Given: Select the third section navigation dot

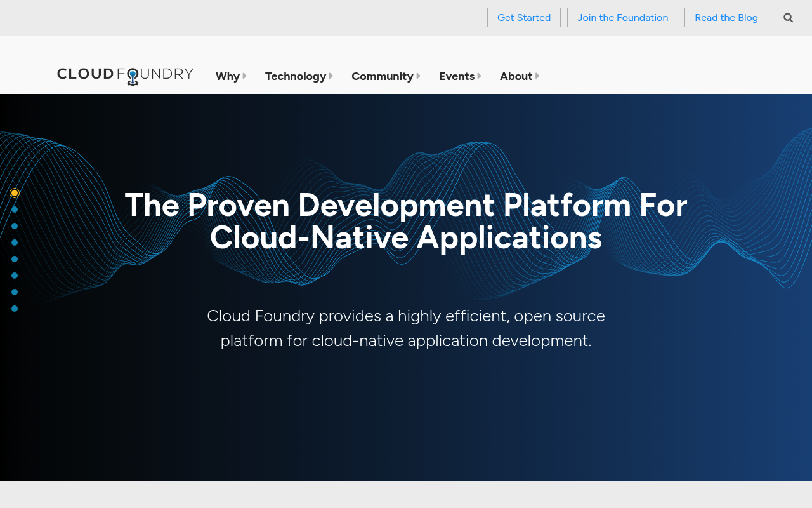Looking at the screenshot, I should (x=15, y=226).
